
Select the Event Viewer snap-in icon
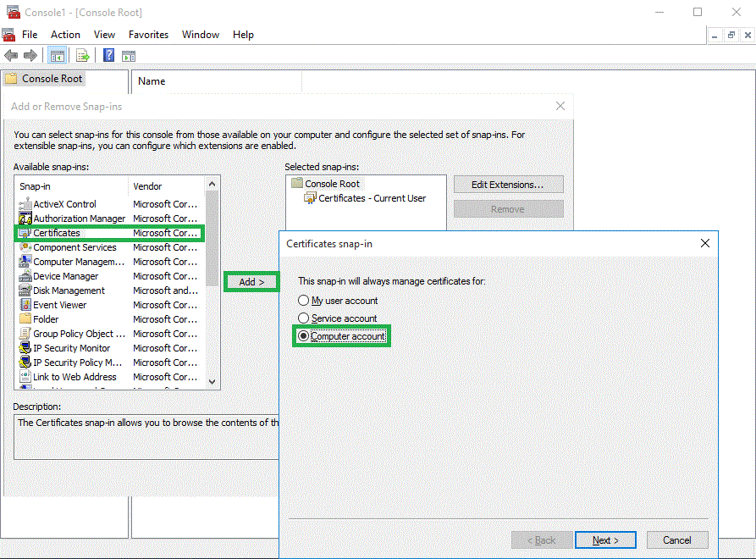point(25,305)
